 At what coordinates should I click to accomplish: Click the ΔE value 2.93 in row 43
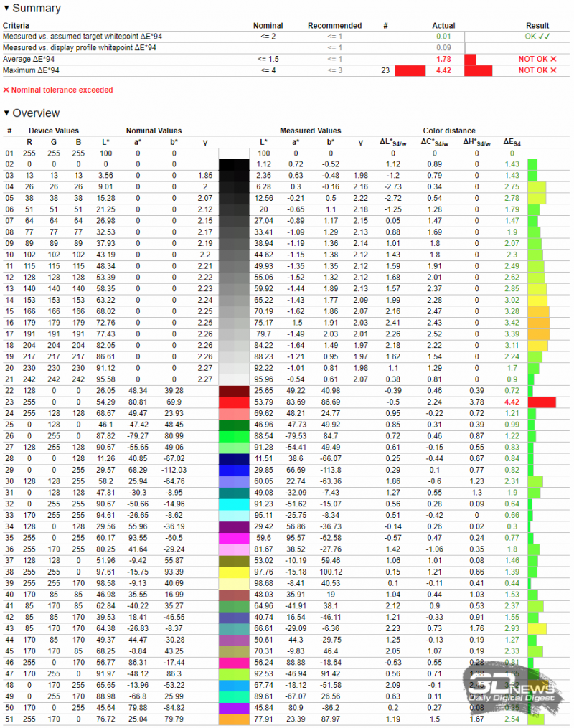(x=512, y=628)
